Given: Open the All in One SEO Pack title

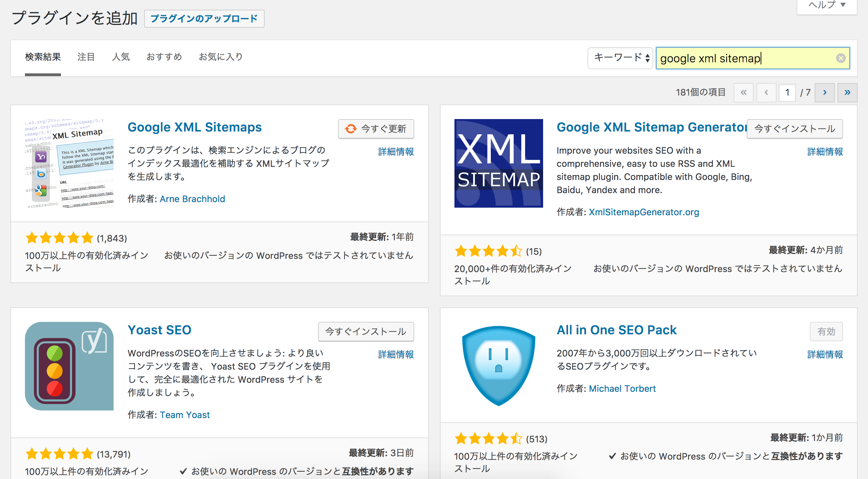Looking at the screenshot, I should (617, 330).
